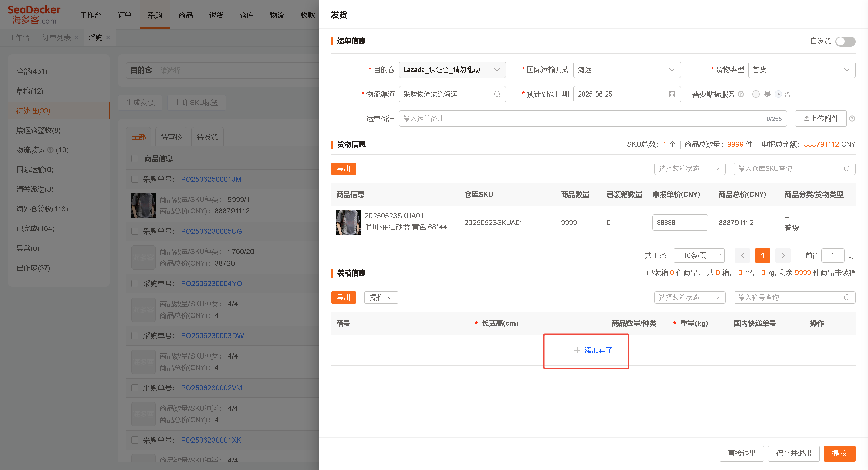Toggle the 自发货 switch
This screenshot has height=470, width=868.
pos(845,41)
